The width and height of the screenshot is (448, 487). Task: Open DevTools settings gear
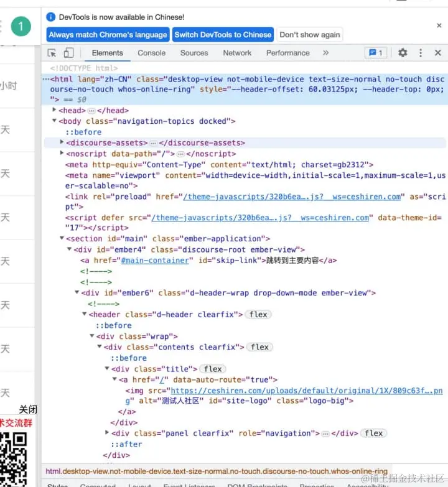point(403,52)
